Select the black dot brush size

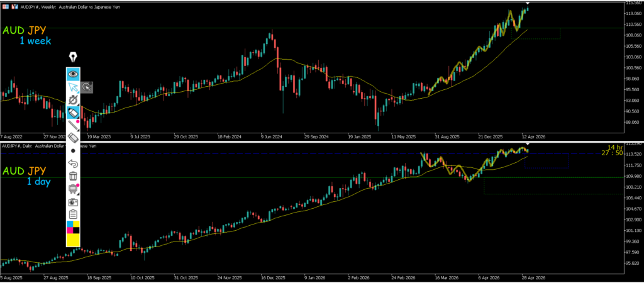(x=74, y=151)
